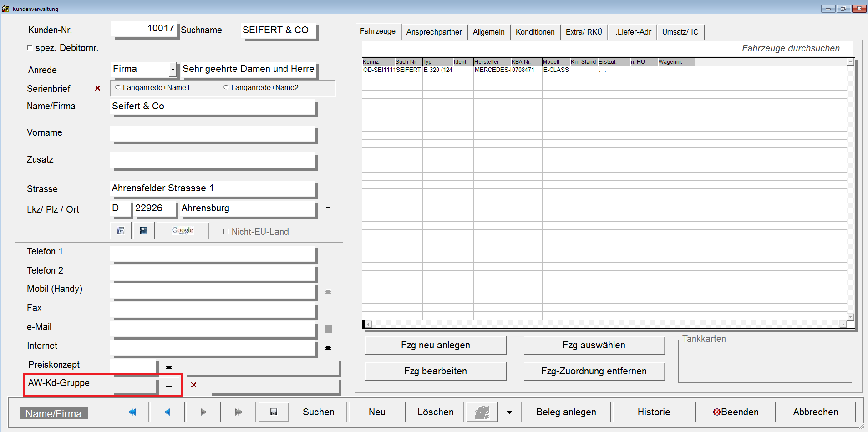
Task: Tick the Nicht-EU-Land checkbox
Action: pyautogui.click(x=225, y=231)
